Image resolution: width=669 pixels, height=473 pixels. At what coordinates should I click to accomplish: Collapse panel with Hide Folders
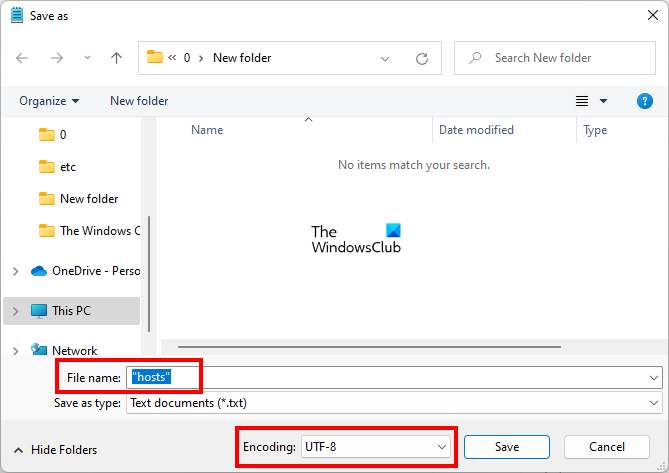click(x=56, y=450)
